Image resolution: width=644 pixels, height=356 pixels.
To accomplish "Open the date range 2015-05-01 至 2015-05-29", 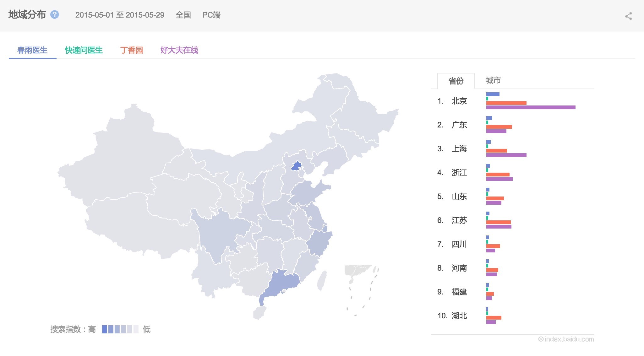I will click(120, 15).
